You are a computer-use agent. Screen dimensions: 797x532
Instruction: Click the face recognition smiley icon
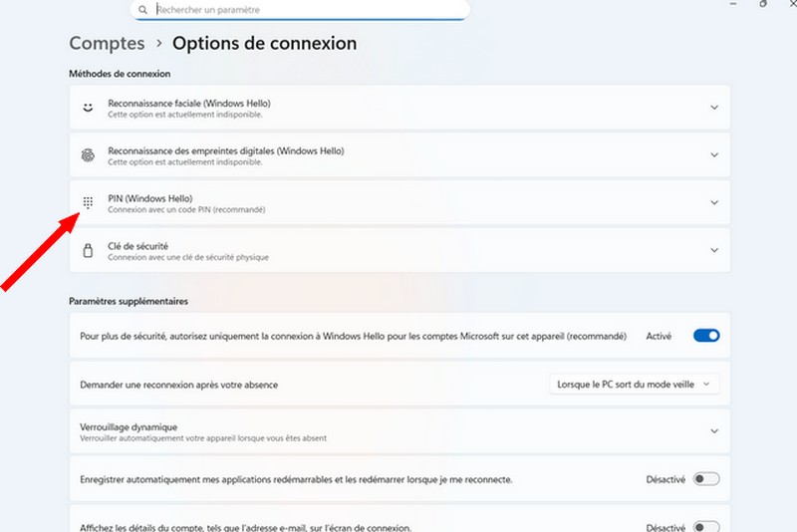point(88,107)
